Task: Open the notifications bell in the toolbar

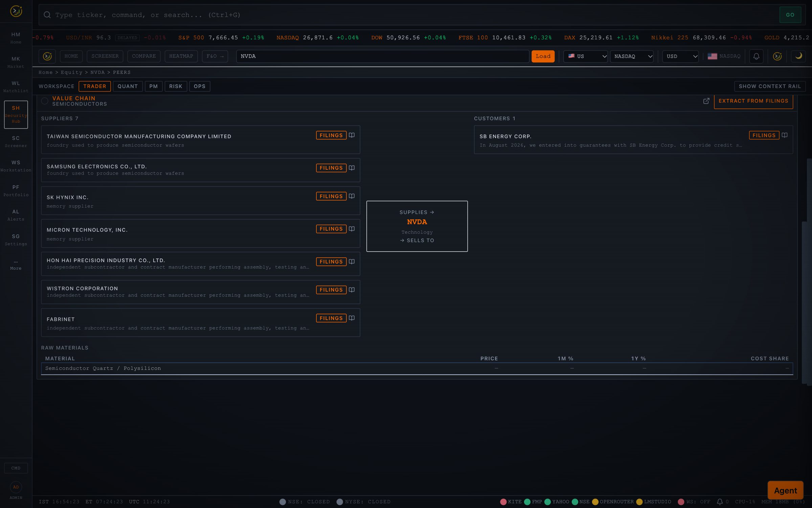Action: [x=756, y=56]
